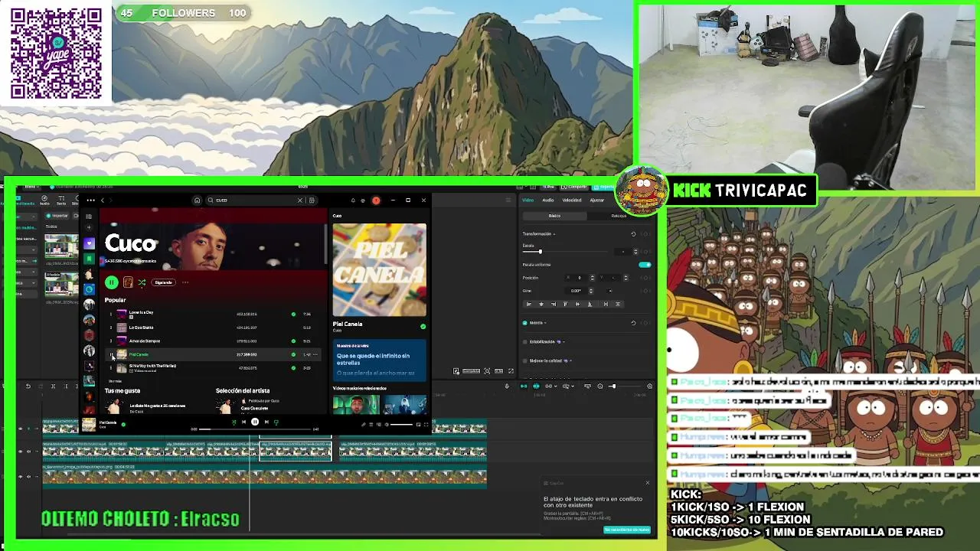
Task: Switch to Velocidad tab
Action: point(572,201)
